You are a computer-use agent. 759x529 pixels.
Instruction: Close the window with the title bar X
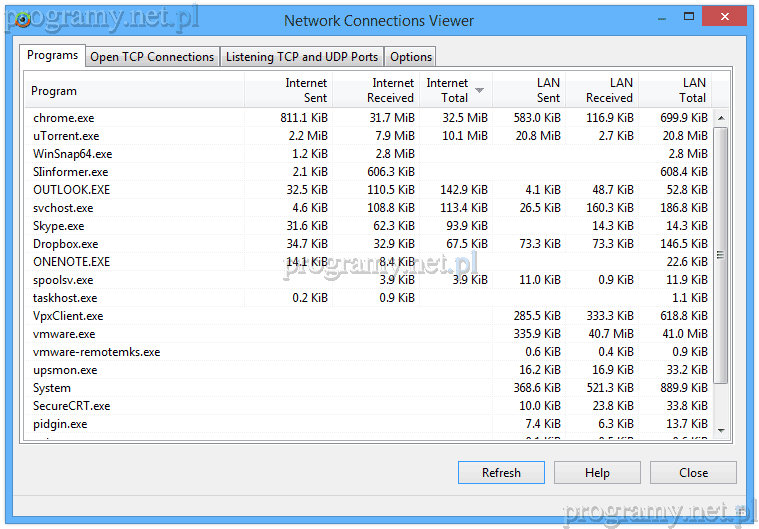(x=727, y=18)
